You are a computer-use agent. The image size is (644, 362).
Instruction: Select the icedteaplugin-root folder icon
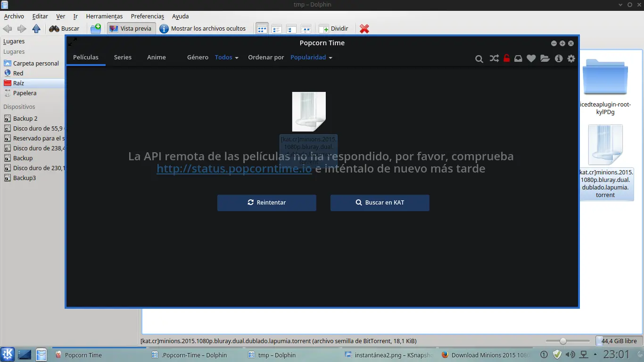tap(605, 76)
